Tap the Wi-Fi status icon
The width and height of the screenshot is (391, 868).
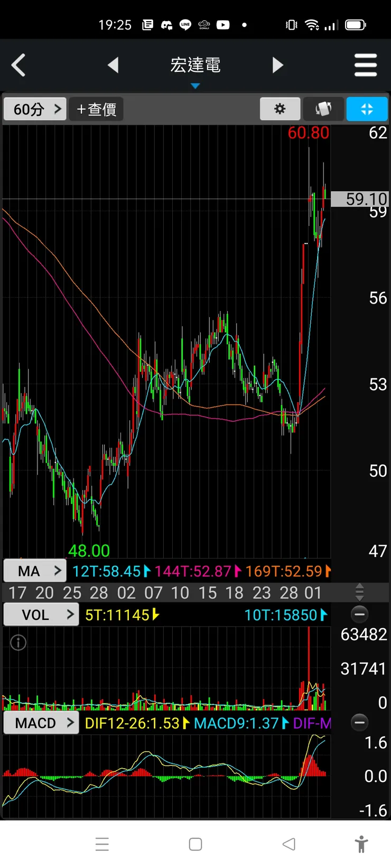coord(312,25)
